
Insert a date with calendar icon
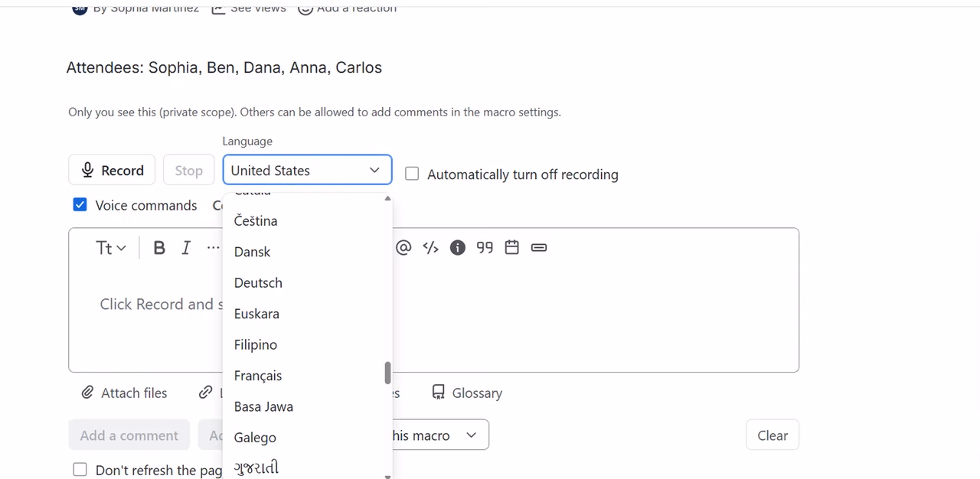512,247
